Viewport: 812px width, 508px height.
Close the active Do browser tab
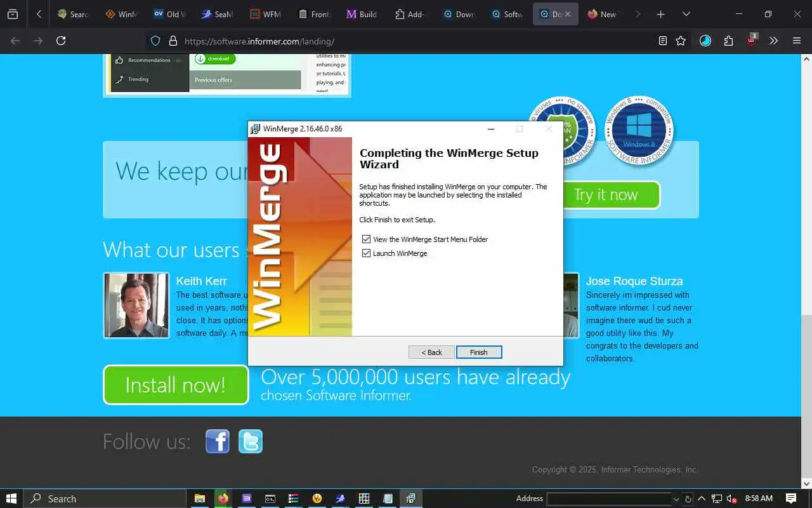coord(568,14)
